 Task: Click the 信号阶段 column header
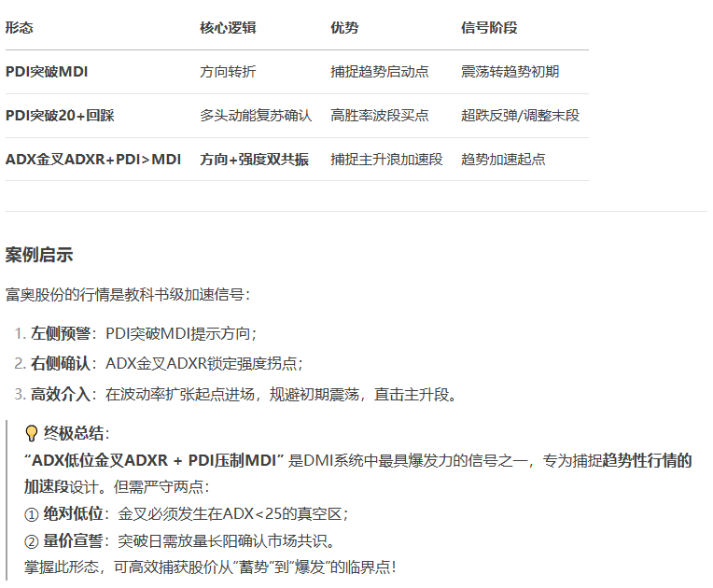488,28
